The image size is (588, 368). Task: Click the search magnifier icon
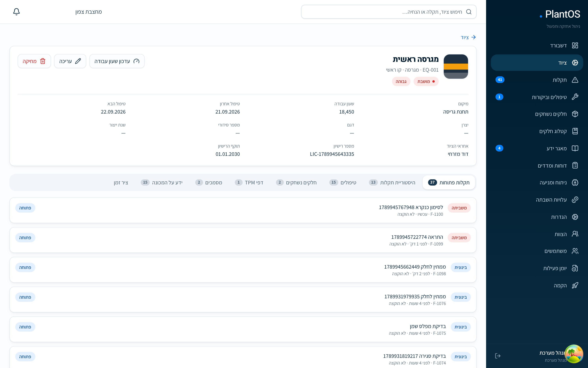(x=469, y=12)
